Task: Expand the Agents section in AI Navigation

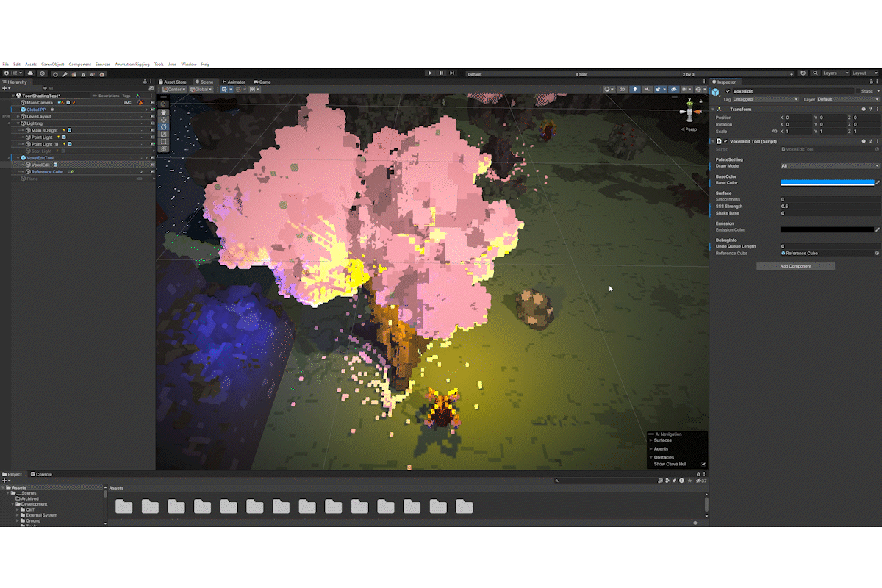Action: coord(651,448)
